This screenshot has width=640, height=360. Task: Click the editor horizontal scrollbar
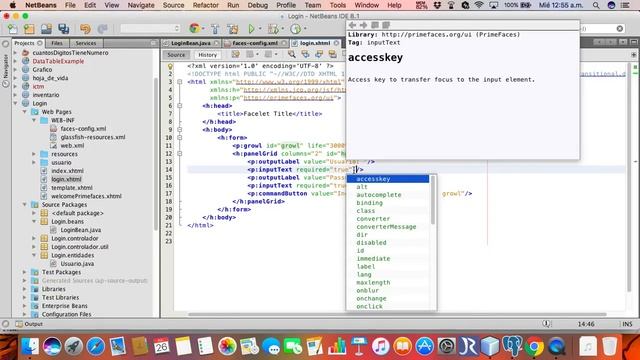pyautogui.click(x=396, y=314)
